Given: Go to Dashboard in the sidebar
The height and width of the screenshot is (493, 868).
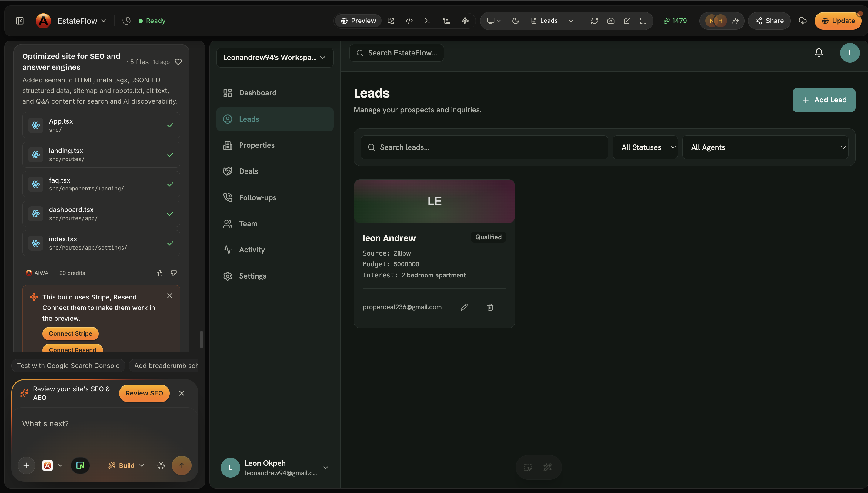Looking at the screenshot, I should (x=275, y=93).
